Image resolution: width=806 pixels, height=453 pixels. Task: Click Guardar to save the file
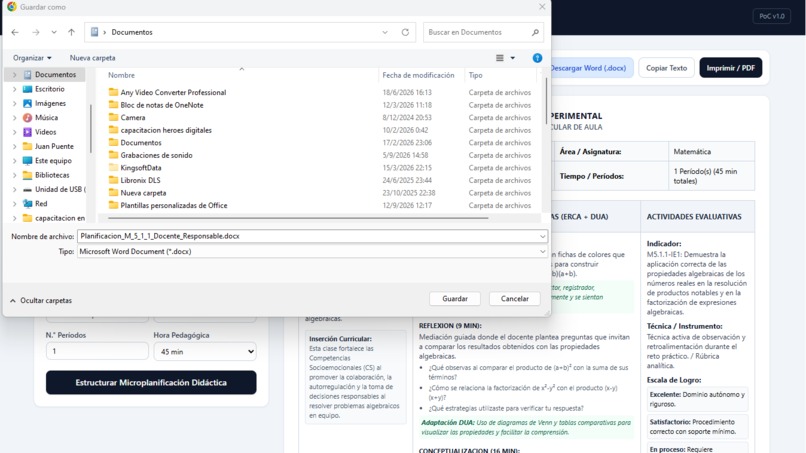click(455, 299)
